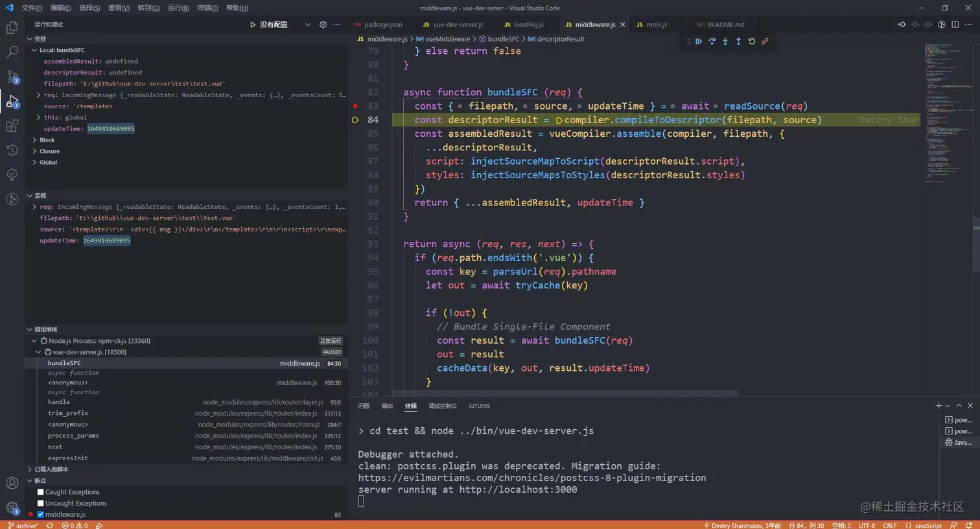Click Step Over in debug toolbar
Image resolution: width=980 pixels, height=529 pixels.
click(712, 41)
